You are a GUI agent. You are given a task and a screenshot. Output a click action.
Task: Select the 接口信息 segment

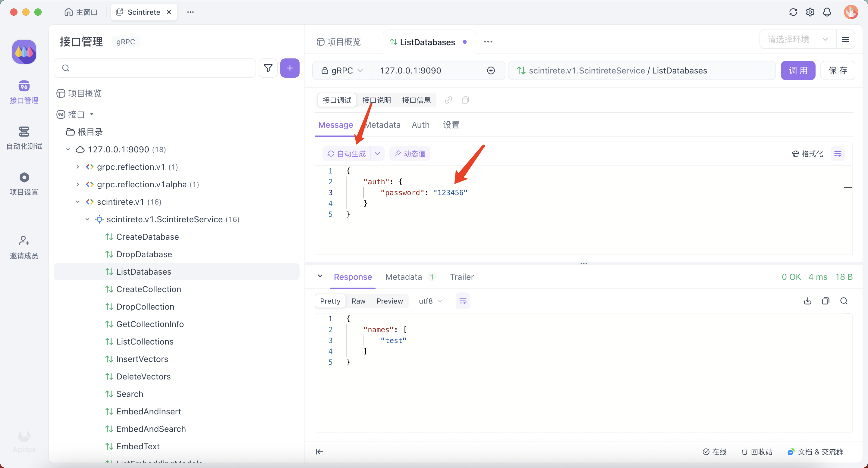click(x=416, y=100)
